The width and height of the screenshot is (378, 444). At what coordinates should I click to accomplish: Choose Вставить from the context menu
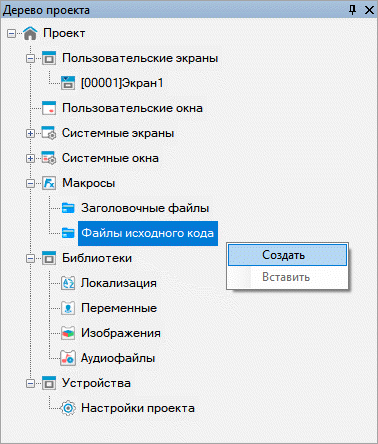(287, 277)
